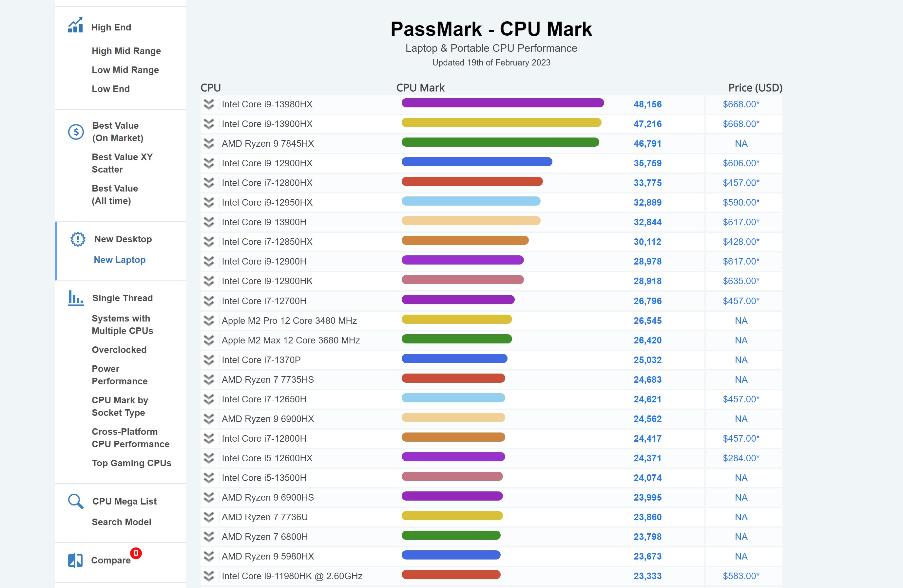
Task: Expand the AMD Ryzen 9 6900HS row chevron
Action: (x=209, y=497)
